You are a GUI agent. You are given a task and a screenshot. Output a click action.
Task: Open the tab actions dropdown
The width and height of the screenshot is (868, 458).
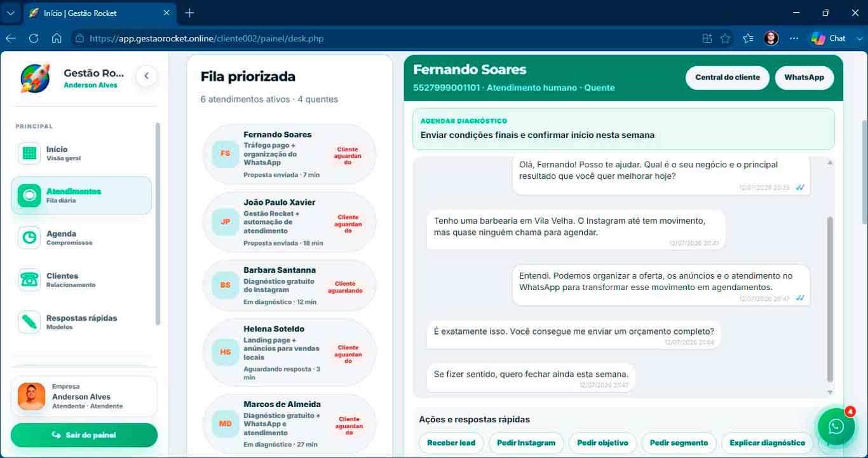click(x=10, y=13)
